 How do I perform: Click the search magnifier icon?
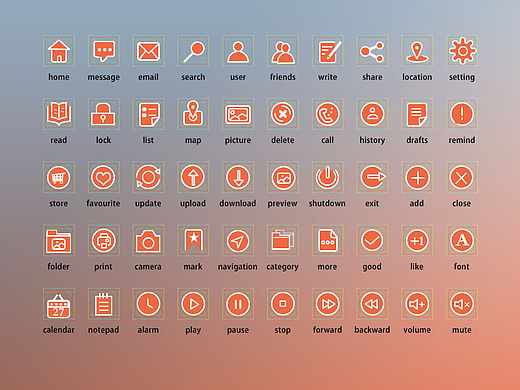193,51
